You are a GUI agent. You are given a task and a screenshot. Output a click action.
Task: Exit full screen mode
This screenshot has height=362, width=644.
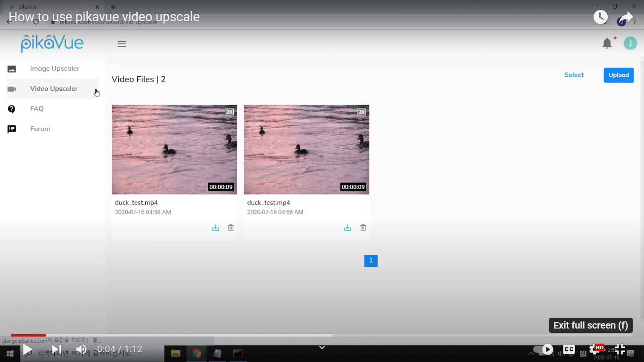[x=619, y=349]
